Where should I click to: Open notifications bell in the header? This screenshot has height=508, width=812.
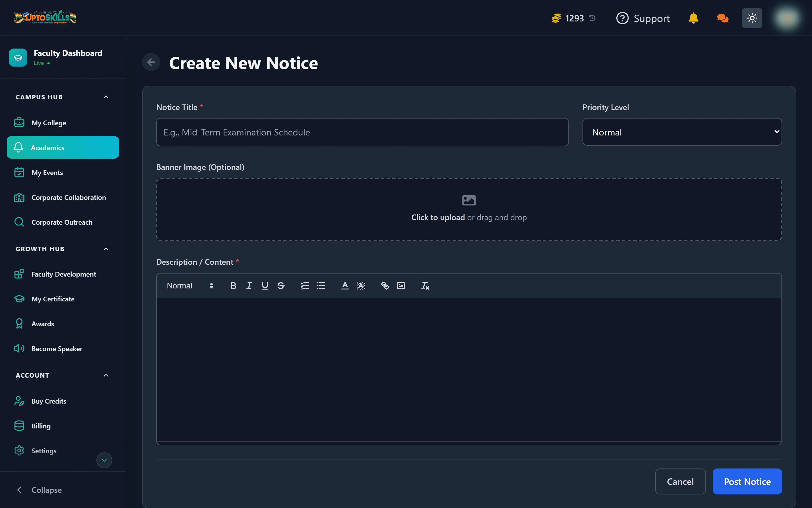click(x=693, y=18)
